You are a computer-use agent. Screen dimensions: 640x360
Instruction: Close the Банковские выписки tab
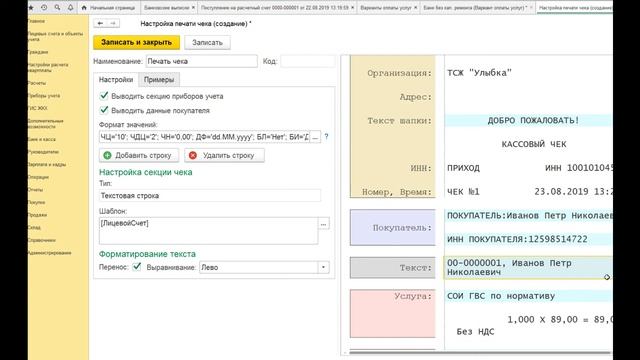point(193,8)
